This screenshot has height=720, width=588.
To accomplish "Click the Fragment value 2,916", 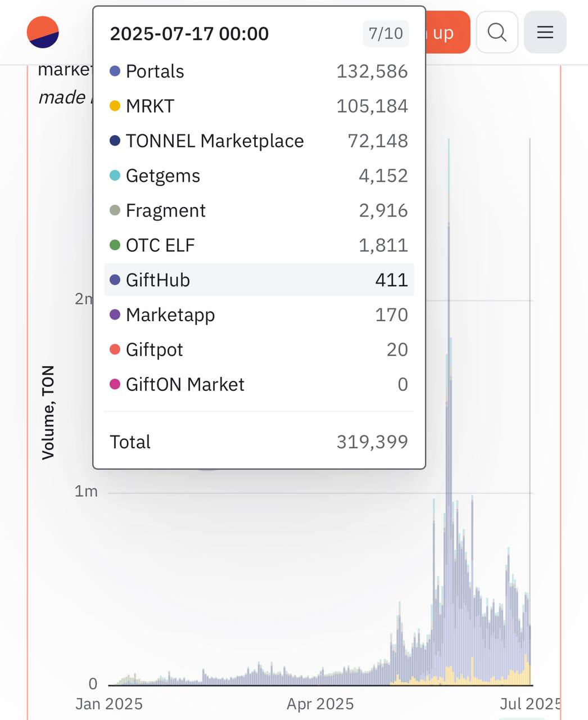I will click(x=383, y=211).
